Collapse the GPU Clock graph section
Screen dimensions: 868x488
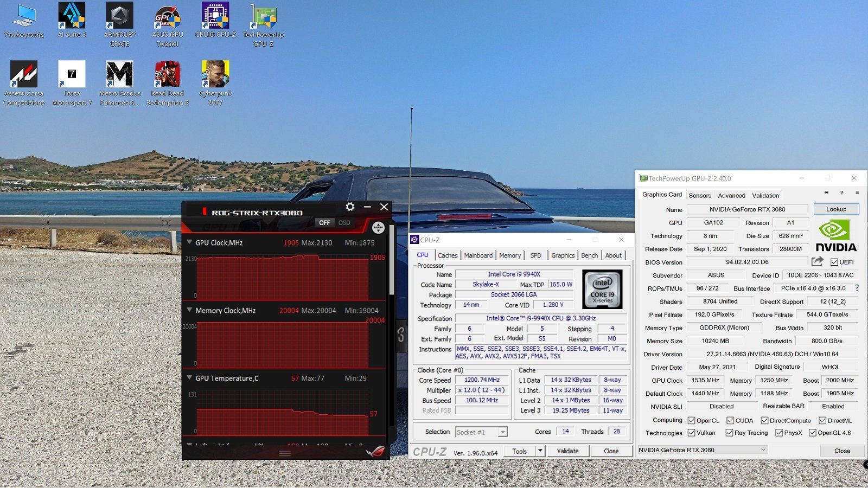pos(189,242)
